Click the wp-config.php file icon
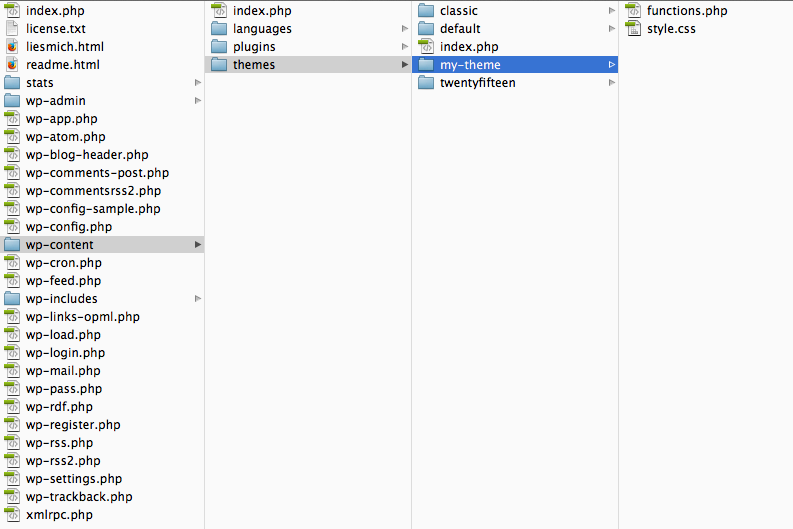The width and height of the screenshot is (793, 529). [x=12, y=227]
